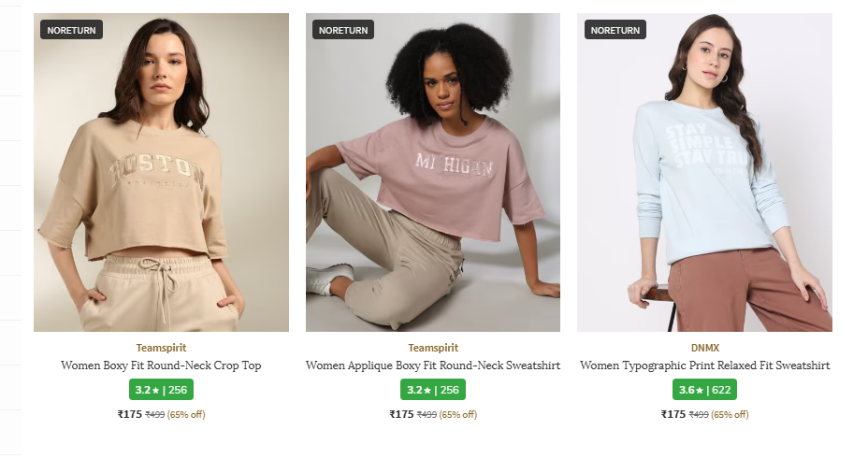The height and width of the screenshot is (473, 868).
Task: Click the ₹175 price of the Crop Top
Action: click(129, 414)
